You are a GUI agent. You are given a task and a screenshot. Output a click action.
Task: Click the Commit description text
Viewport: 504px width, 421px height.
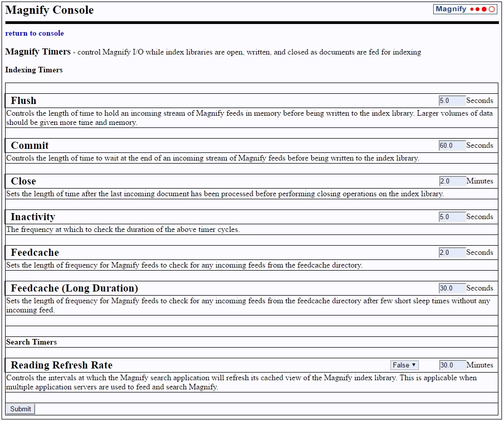click(213, 158)
